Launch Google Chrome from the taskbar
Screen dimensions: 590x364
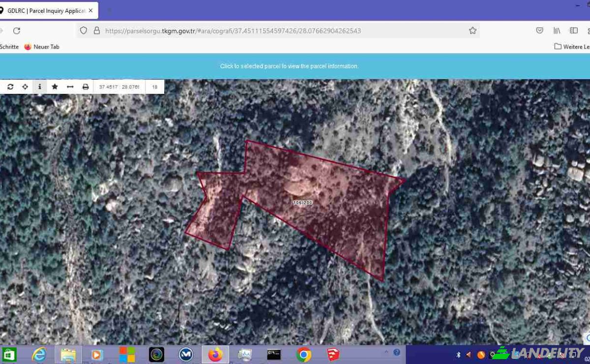[304, 354]
